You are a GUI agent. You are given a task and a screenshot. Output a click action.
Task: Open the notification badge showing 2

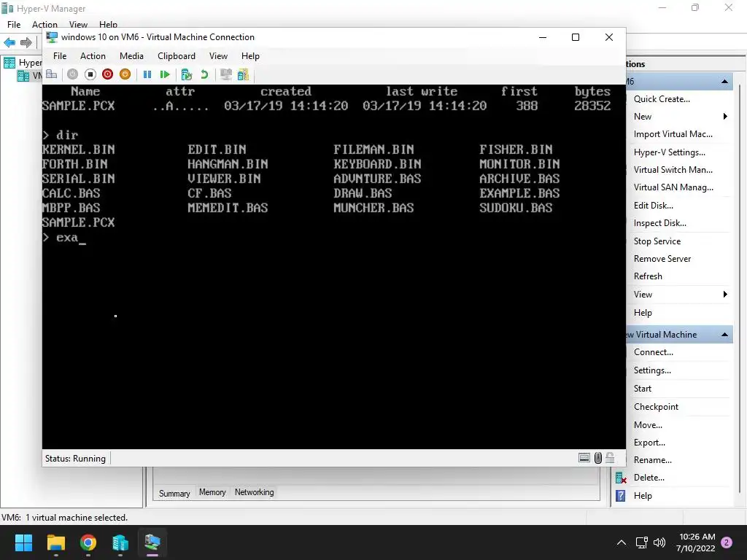click(x=727, y=542)
